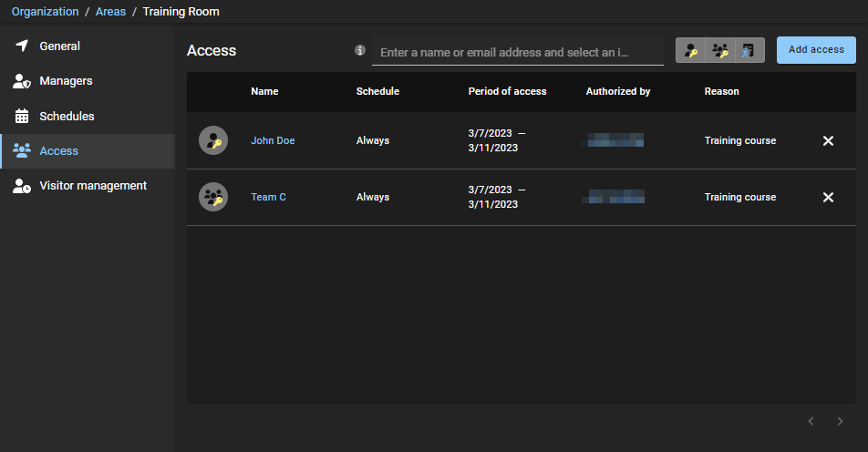Select the group access filter icon
The image size is (868, 452).
[x=720, y=51]
